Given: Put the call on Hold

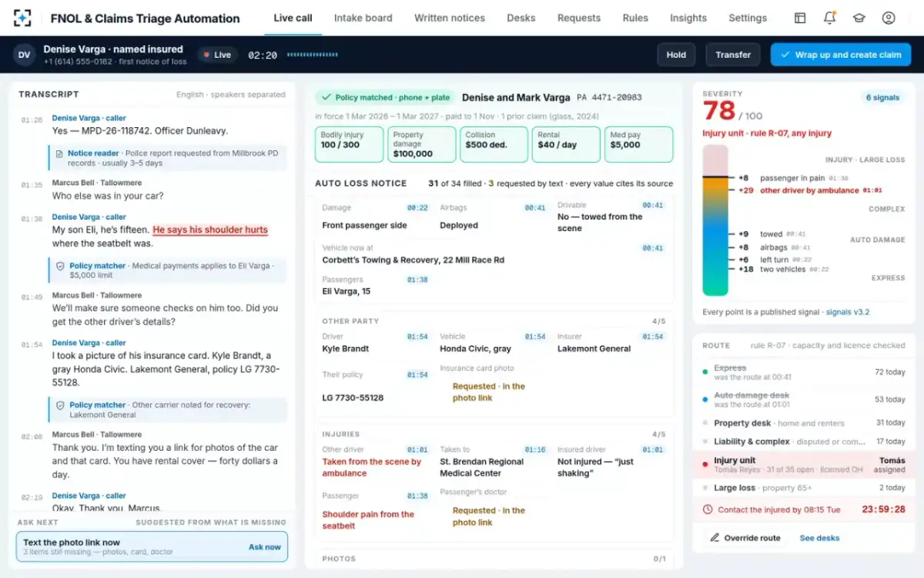Looking at the screenshot, I should [x=676, y=55].
